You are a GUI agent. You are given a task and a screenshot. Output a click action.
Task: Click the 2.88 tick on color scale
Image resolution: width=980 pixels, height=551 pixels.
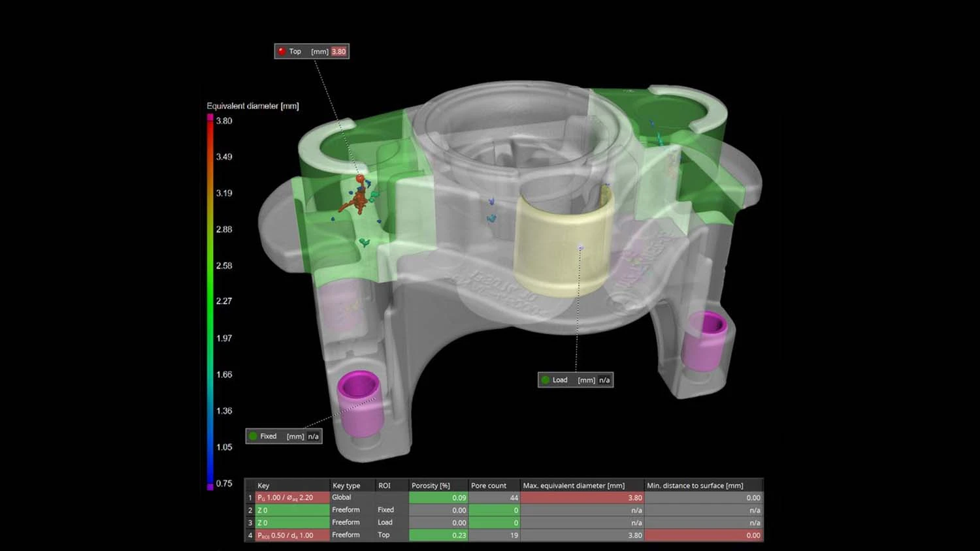pos(224,229)
